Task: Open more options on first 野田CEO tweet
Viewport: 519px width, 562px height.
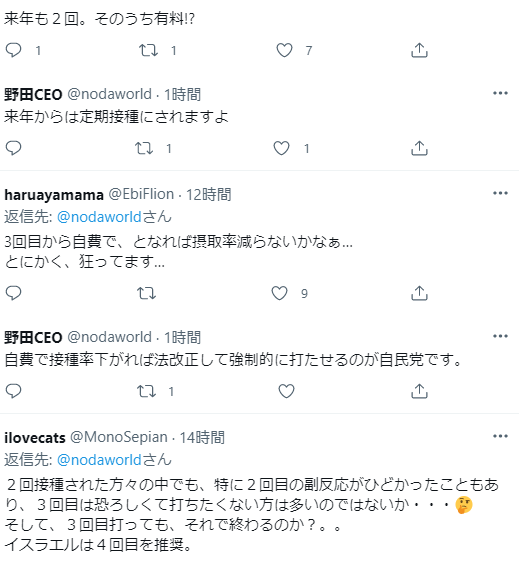Action: (500, 93)
